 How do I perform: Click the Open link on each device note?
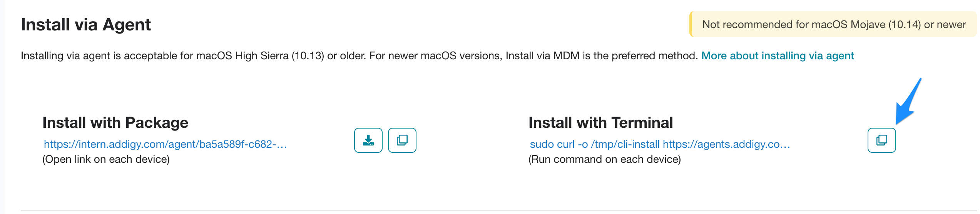[106, 159]
